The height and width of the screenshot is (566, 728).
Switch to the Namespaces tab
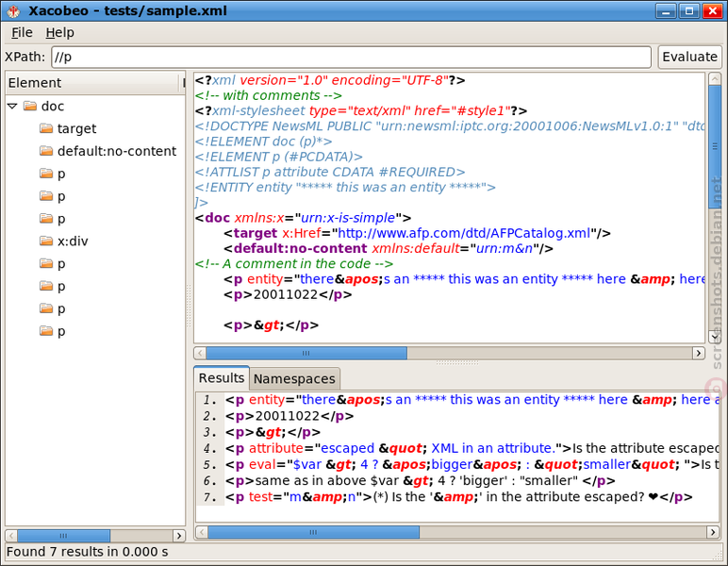(294, 379)
